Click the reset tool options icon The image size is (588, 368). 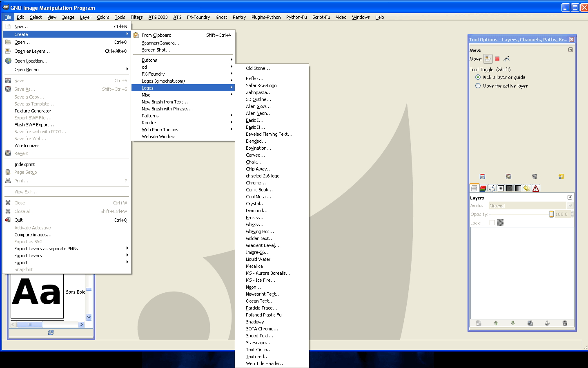(561, 176)
